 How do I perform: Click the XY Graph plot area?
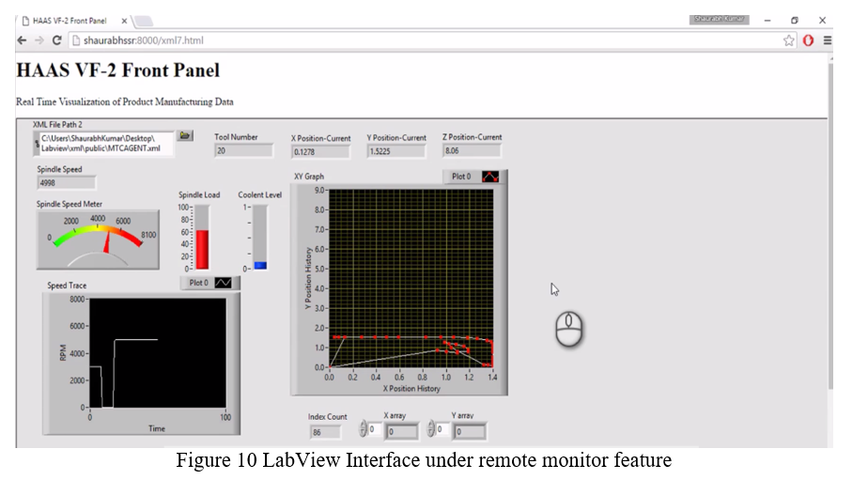pos(411,278)
